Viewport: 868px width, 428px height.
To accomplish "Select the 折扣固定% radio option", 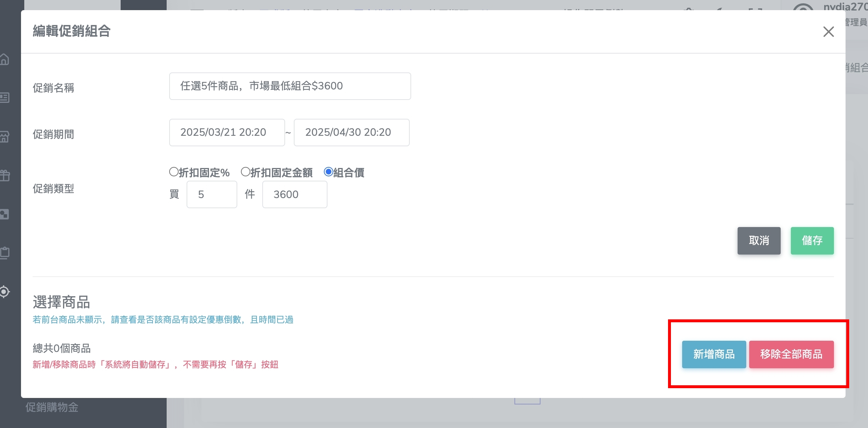I will pyautogui.click(x=174, y=172).
